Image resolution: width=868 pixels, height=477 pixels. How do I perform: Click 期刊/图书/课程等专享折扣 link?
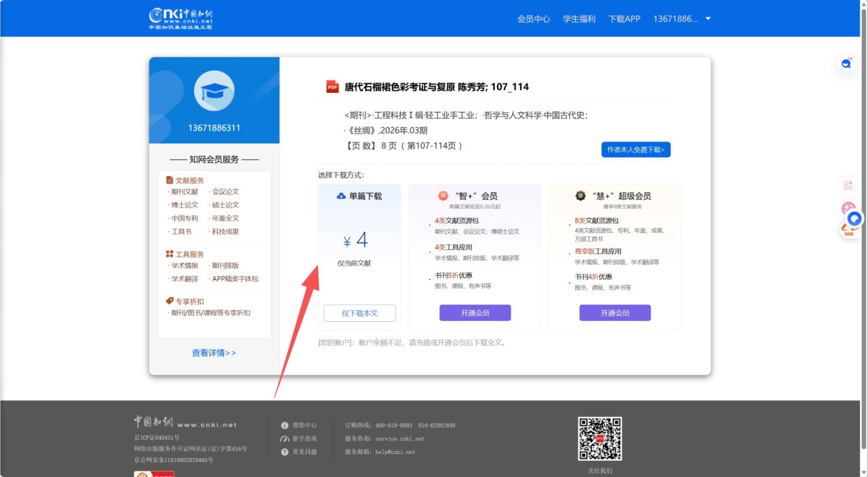(x=210, y=313)
